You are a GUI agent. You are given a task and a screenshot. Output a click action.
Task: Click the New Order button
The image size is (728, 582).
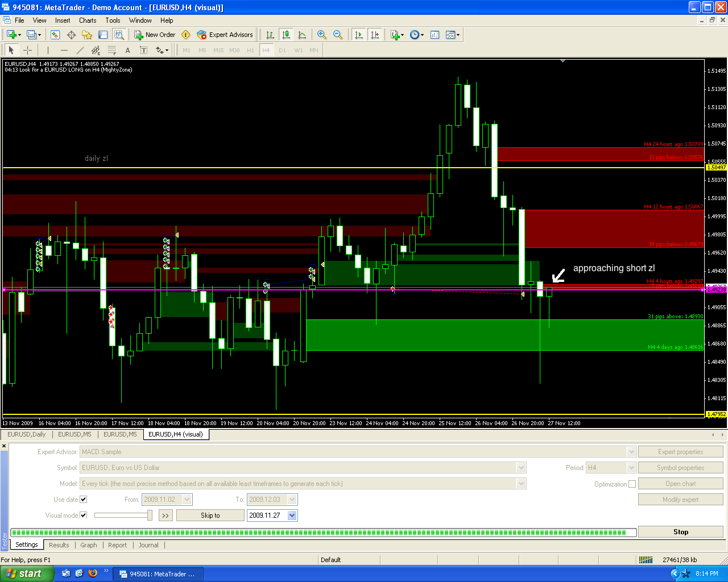155,35
